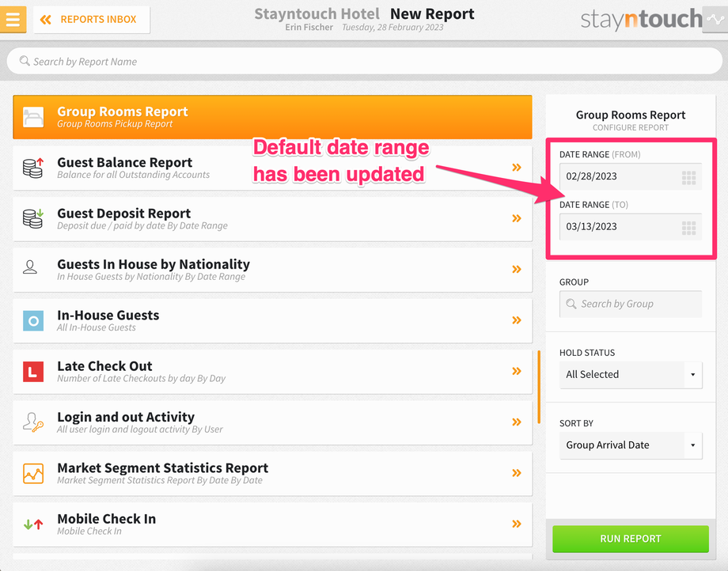The width and height of the screenshot is (728, 571).
Task: Expand Guest Balance Report chevron
Action: coord(517,168)
